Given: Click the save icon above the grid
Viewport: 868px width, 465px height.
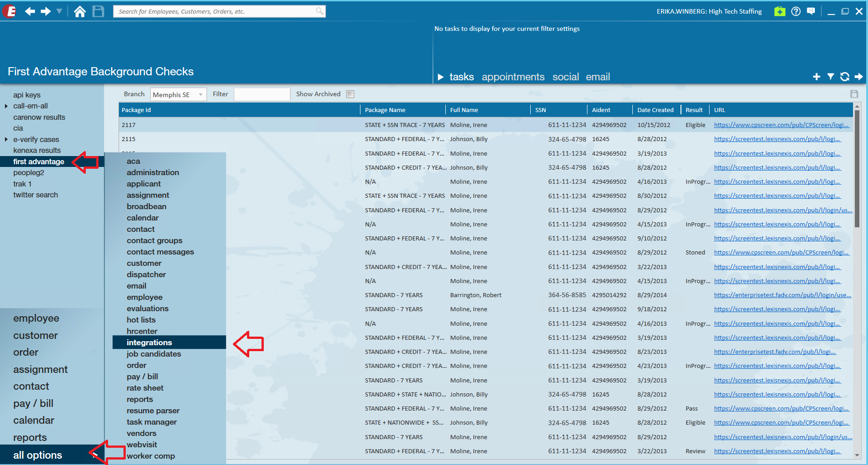Looking at the screenshot, I should tap(854, 94).
